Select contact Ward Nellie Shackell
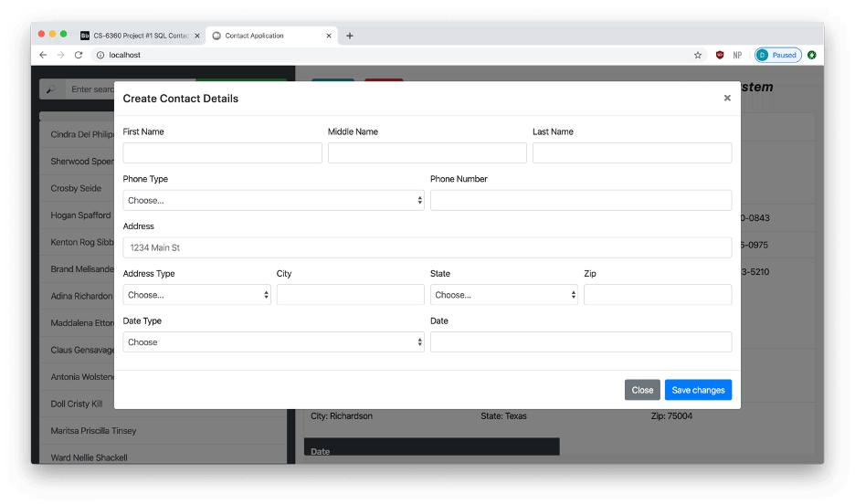 (x=164, y=457)
